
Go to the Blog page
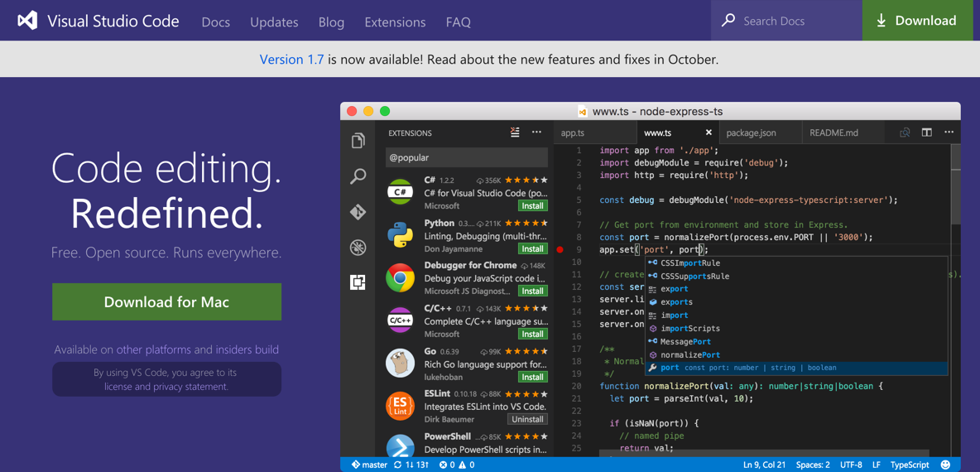[331, 22]
